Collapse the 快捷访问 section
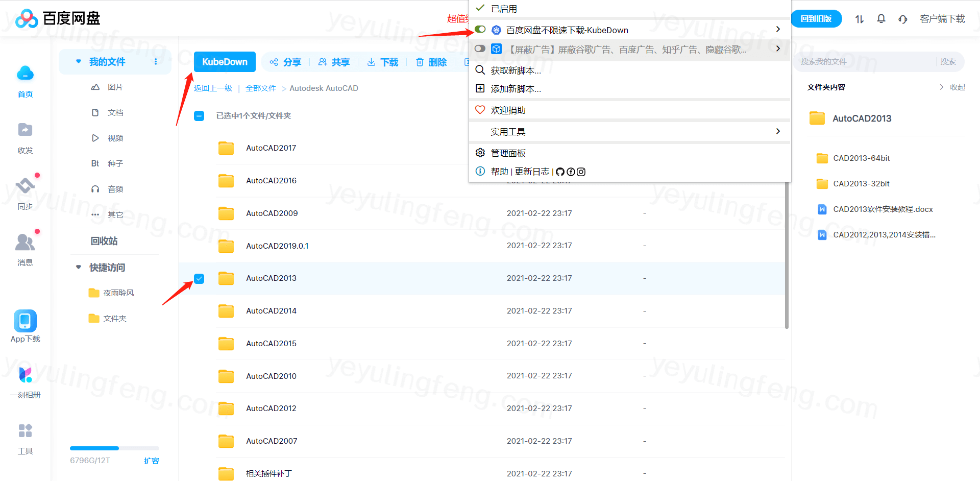The image size is (980, 481). (79, 267)
